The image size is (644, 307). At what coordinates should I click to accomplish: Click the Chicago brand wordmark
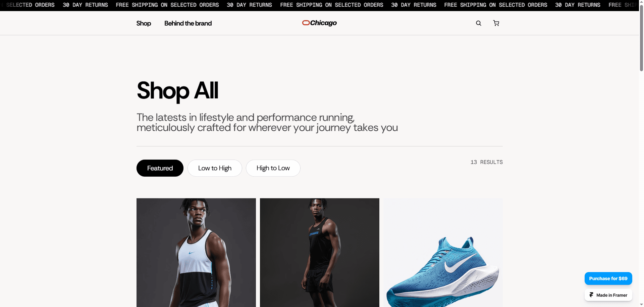(x=323, y=23)
